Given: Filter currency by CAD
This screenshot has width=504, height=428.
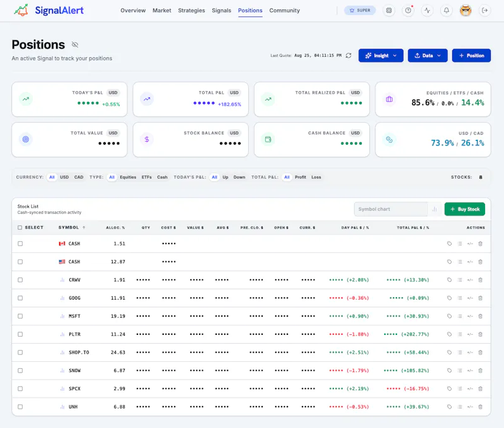Looking at the screenshot, I should click(x=79, y=177).
